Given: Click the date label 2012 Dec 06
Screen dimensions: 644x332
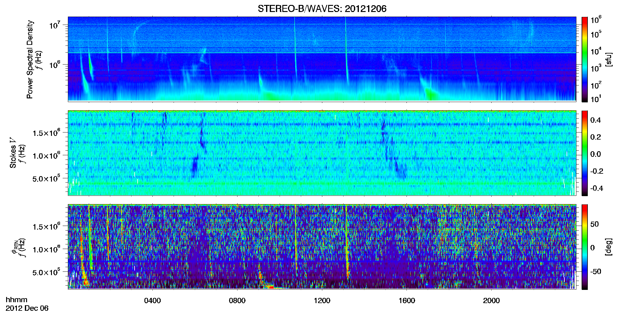Looking at the screenshot, I should pyautogui.click(x=27, y=308).
